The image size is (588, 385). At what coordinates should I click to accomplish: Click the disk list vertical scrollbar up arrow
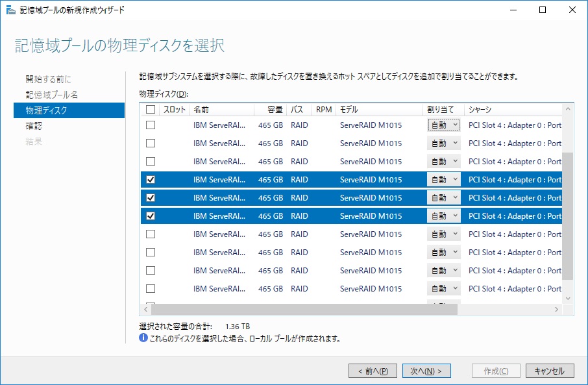tap(568, 109)
